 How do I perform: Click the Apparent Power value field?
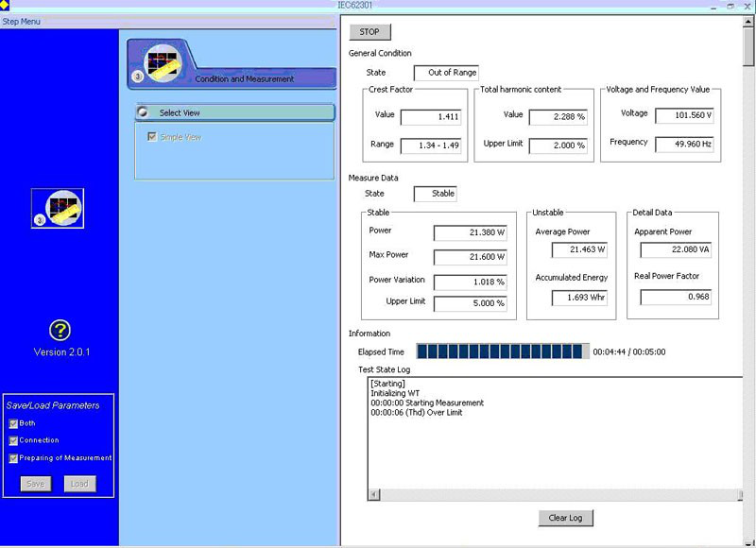coord(676,249)
